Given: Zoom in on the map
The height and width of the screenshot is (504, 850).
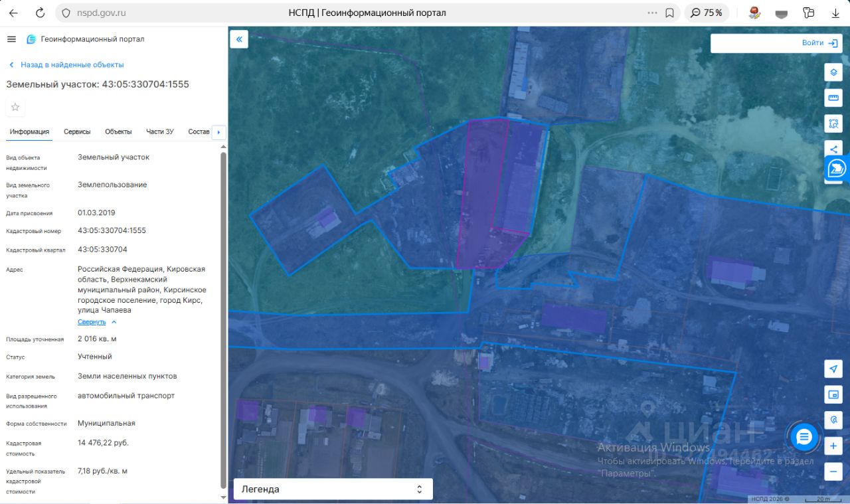Looking at the screenshot, I should 833,445.
